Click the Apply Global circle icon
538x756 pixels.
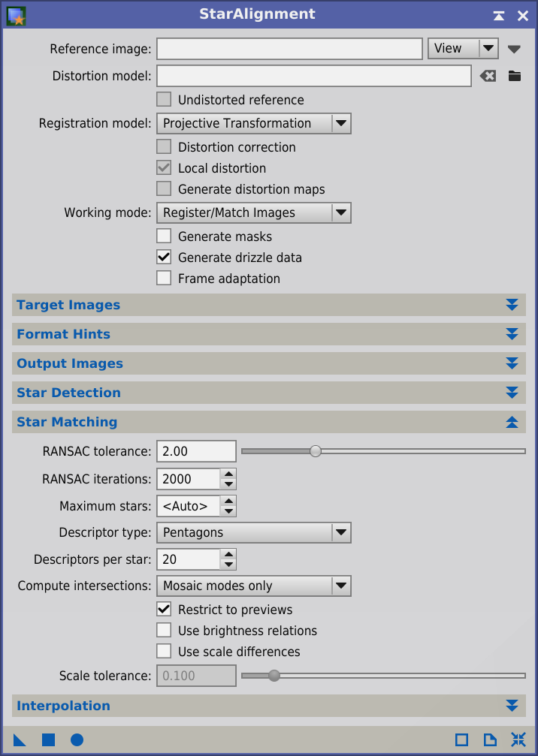point(77,739)
